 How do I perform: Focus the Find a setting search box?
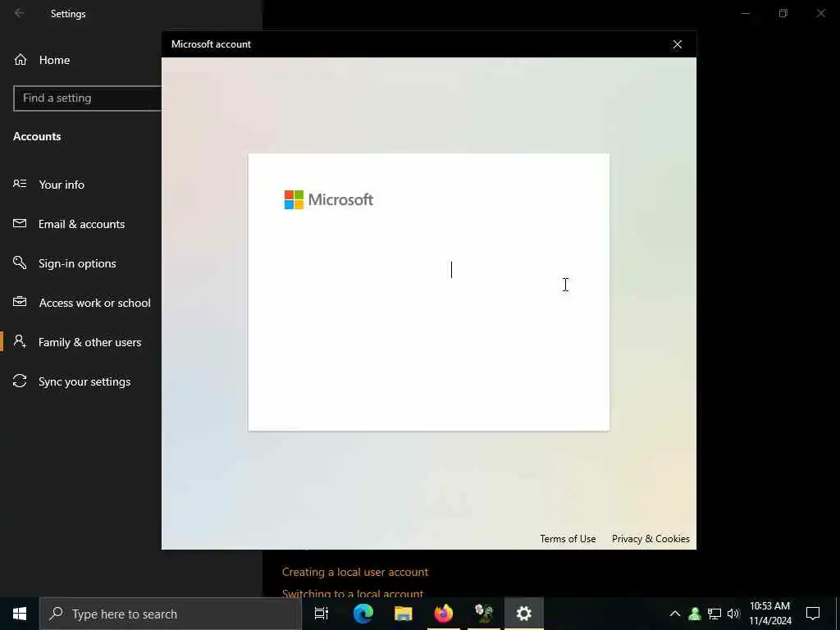[x=87, y=98]
